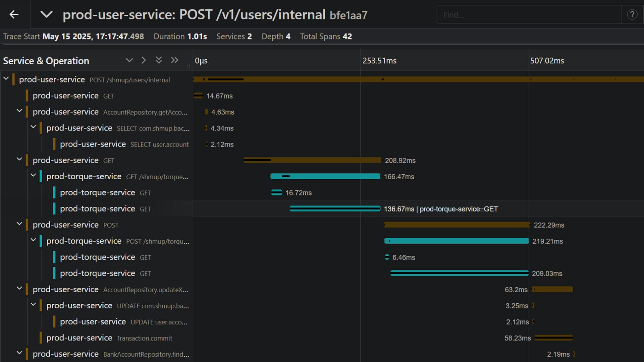The width and height of the screenshot is (644, 362).
Task: Click the root span timeline bar
Action: coord(418,79)
